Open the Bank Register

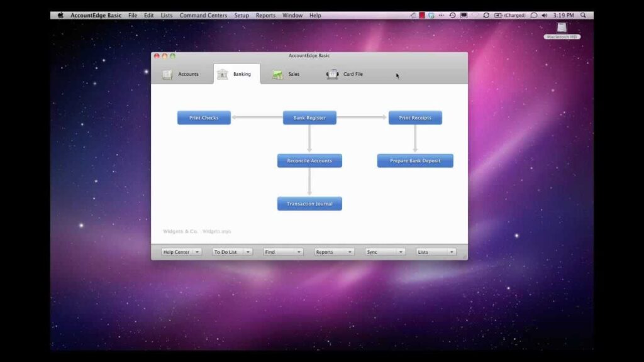tap(309, 118)
